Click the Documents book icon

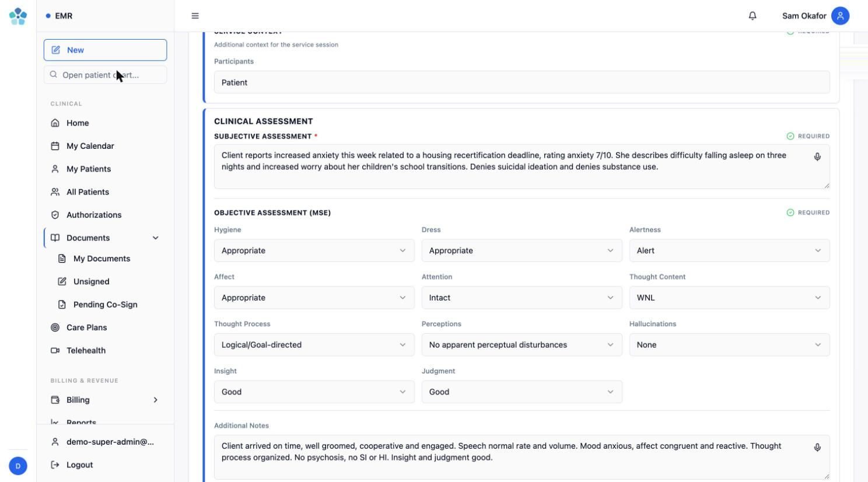(55, 237)
